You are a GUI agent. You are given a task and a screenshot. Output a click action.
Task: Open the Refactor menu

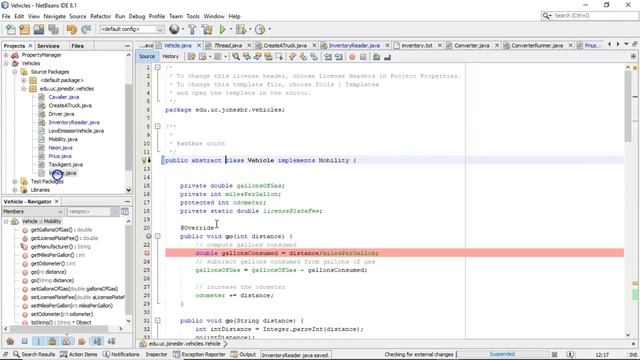click(100, 16)
